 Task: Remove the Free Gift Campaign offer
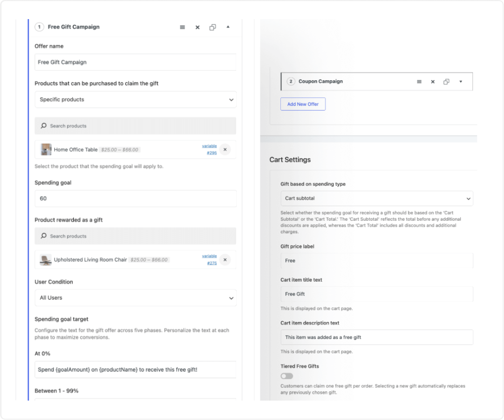198,28
